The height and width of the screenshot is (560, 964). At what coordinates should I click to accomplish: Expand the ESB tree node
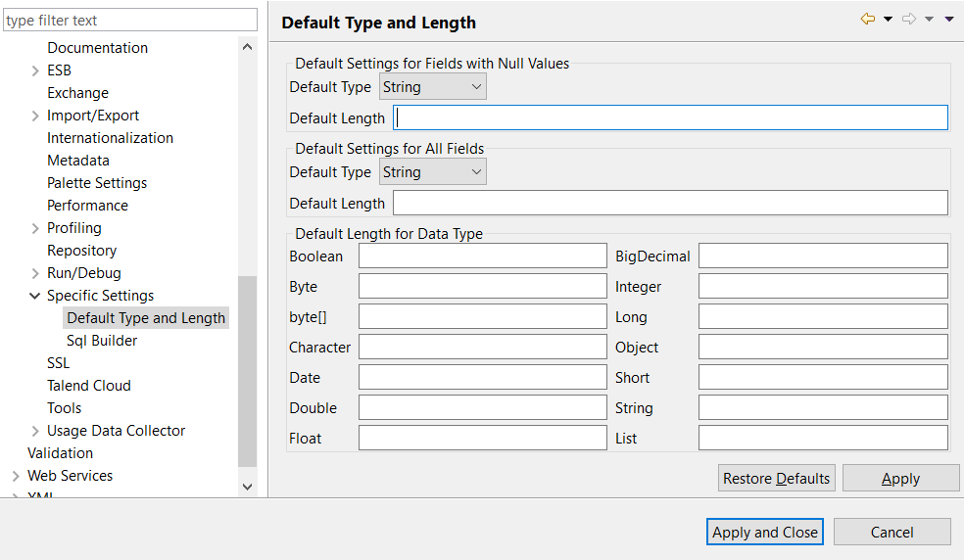[35, 70]
